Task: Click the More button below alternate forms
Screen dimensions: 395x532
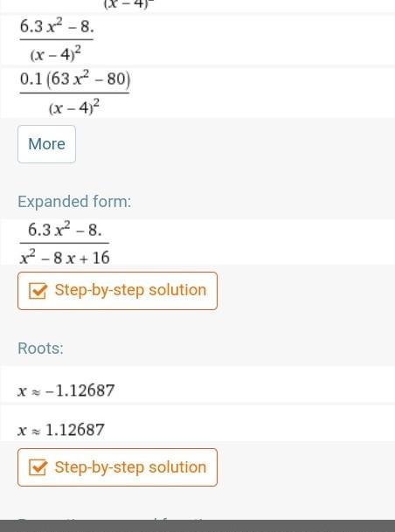Action: [x=47, y=144]
